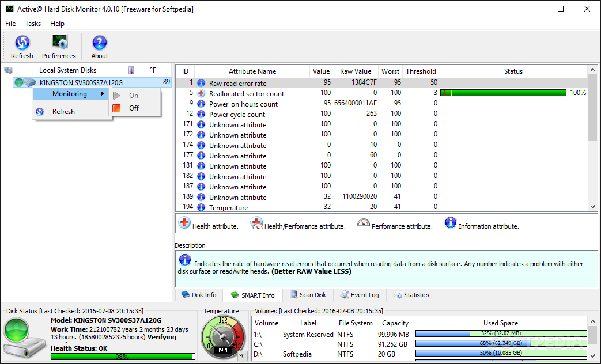The image size is (601, 364).
Task: Click the Perfomance attribute gauge legend icon
Action: coord(363,223)
